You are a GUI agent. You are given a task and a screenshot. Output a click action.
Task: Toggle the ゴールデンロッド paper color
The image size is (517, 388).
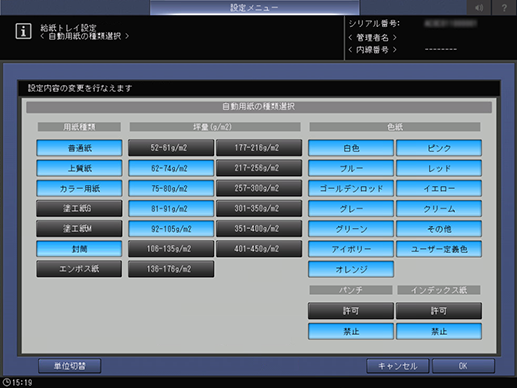[351, 188]
